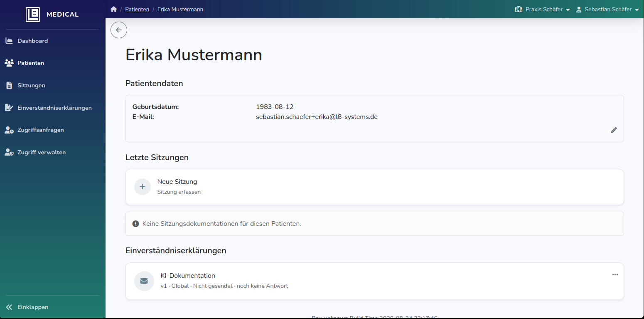Open three-dot menu for KI-Dokumentation

click(615, 274)
